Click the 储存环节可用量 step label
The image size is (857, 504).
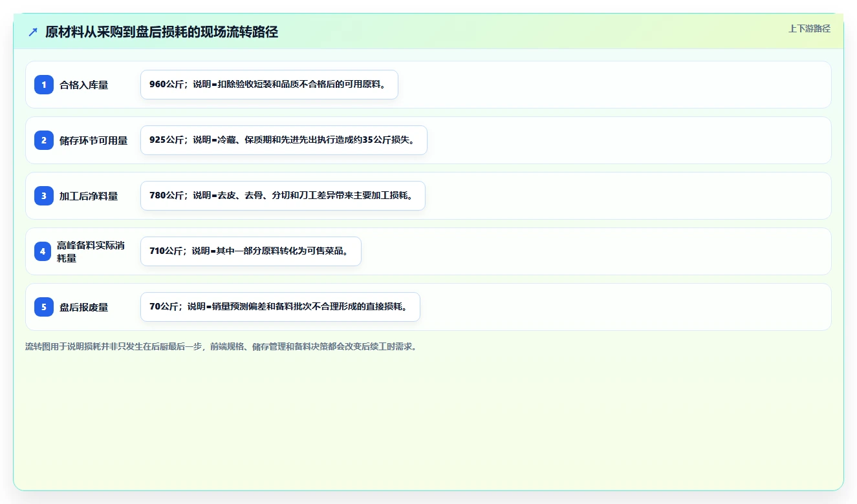pos(94,140)
